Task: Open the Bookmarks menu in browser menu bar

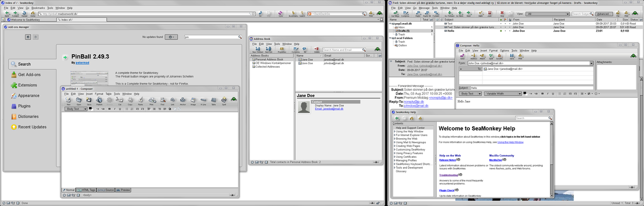Action: pyautogui.click(x=38, y=8)
